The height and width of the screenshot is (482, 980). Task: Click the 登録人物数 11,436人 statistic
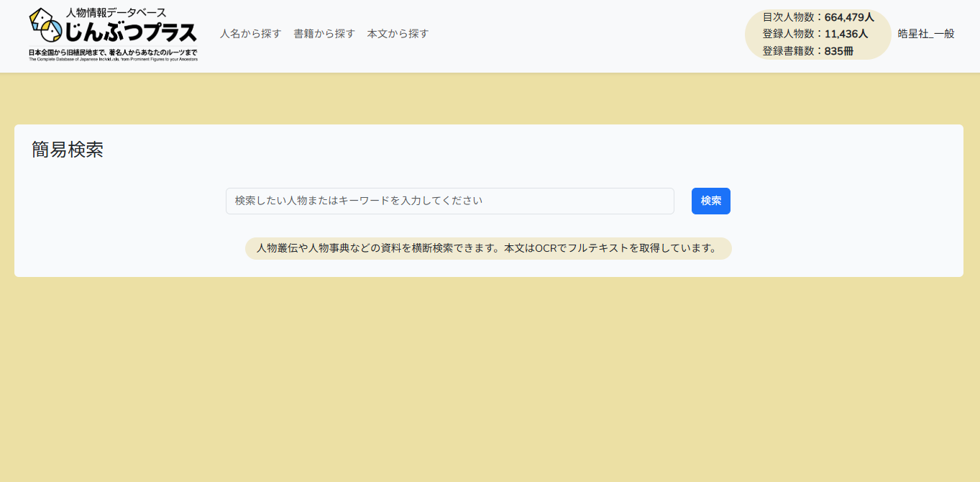pos(815,34)
